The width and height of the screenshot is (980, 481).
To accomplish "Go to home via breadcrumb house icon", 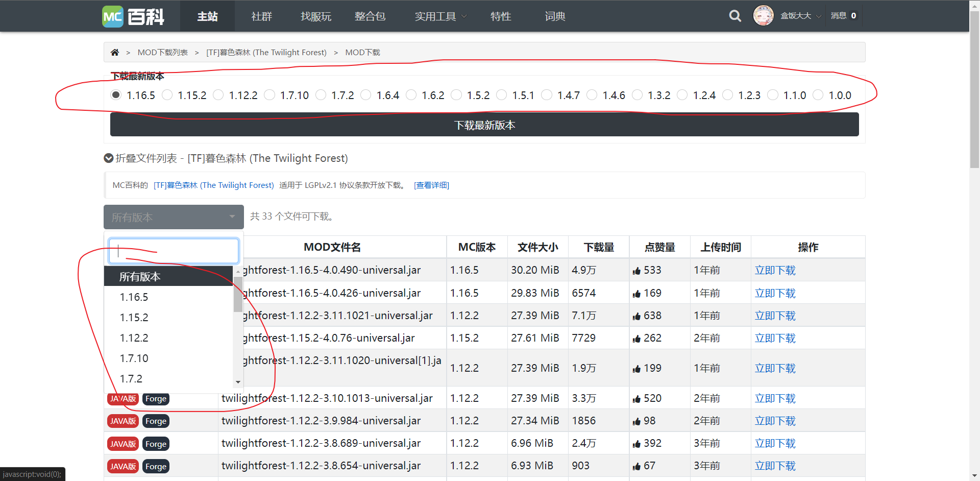I will pos(115,53).
